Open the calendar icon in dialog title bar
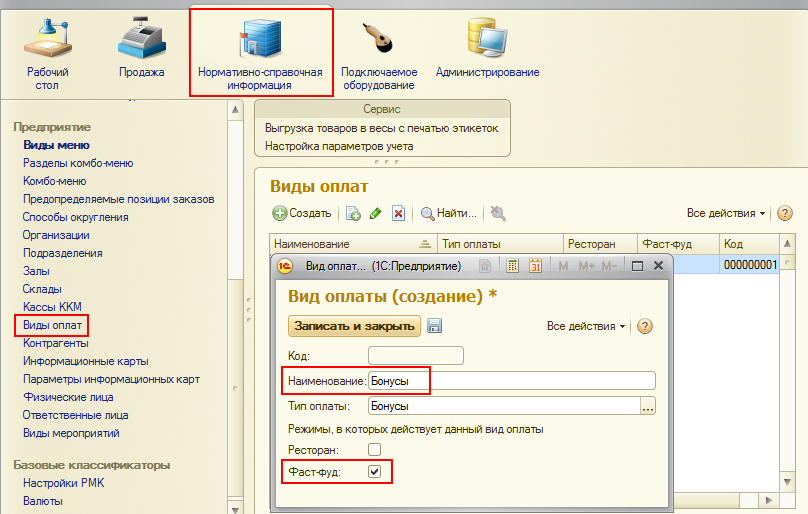 (535, 266)
